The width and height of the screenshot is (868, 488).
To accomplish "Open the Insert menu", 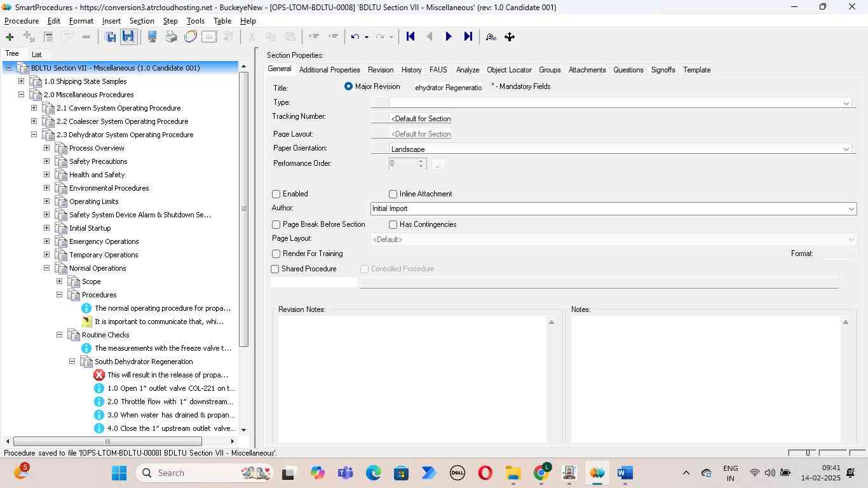I will pos(111,21).
